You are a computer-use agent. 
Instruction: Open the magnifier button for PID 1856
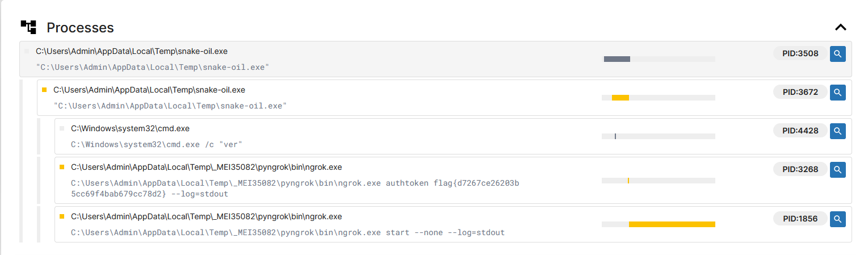point(838,219)
